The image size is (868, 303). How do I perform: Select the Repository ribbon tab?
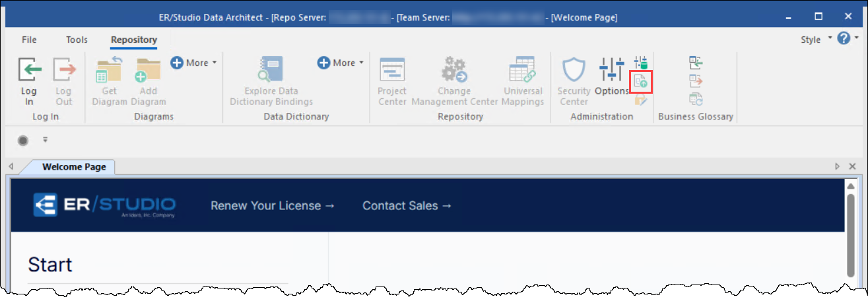[x=134, y=40]
